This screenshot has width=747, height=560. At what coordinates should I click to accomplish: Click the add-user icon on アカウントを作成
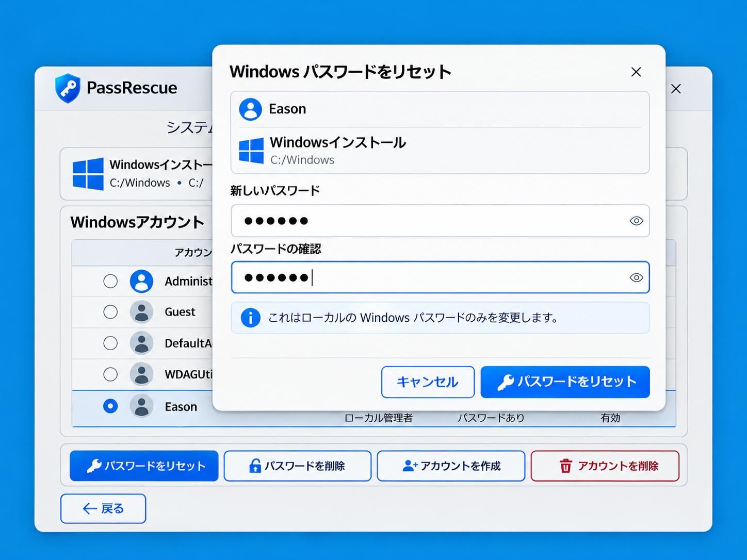pos(410,466)
